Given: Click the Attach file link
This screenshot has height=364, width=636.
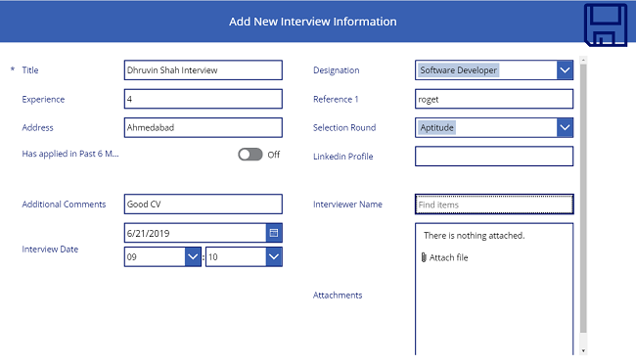Looking at the screenshot, I should click(448, 257).
